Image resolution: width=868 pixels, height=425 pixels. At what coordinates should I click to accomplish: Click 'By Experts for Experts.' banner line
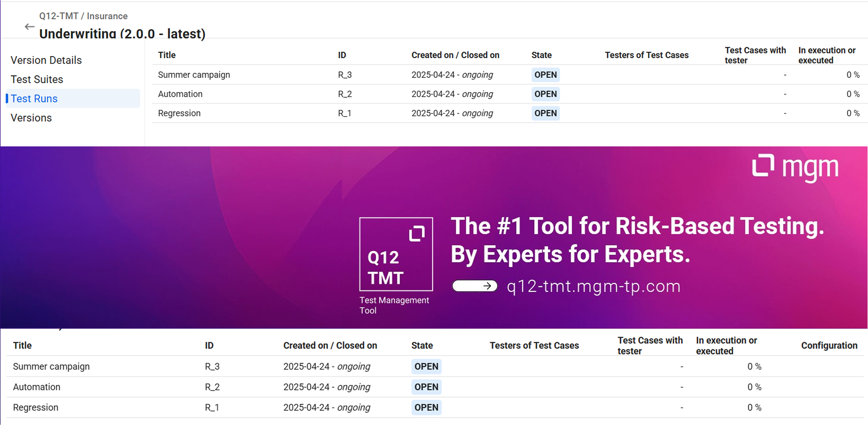pos(570,255)
